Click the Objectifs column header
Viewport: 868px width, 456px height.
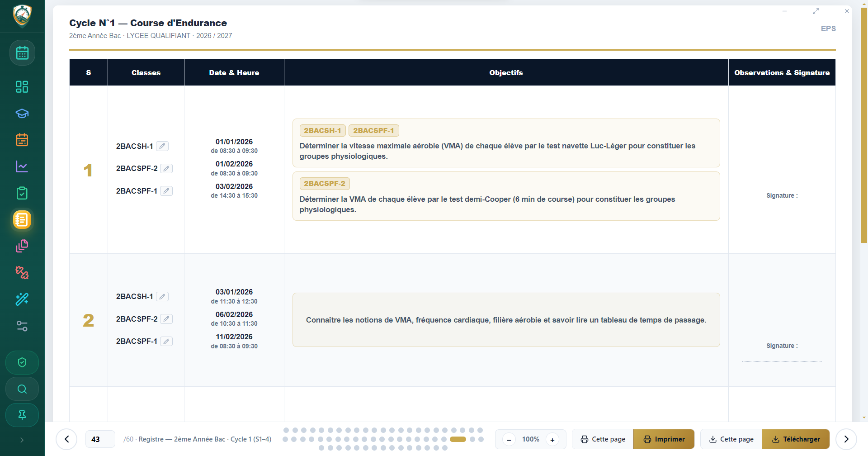coord(506,72)
